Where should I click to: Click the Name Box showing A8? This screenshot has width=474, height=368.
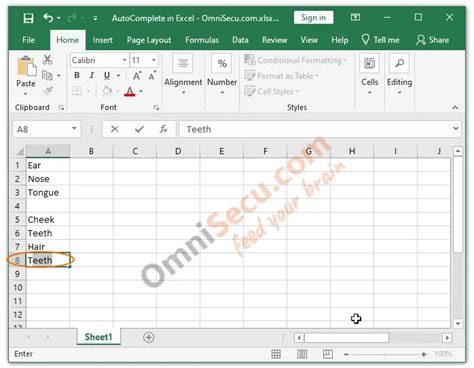pos(47,129)
